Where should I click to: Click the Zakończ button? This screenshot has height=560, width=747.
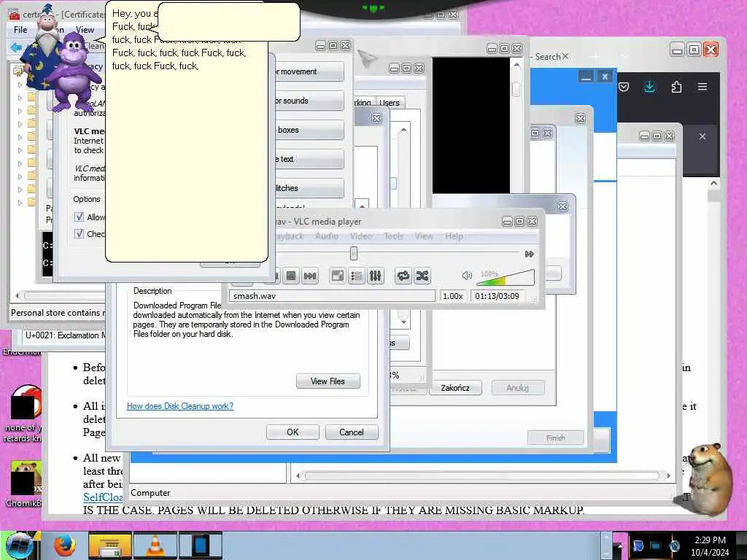click(455, 388)
